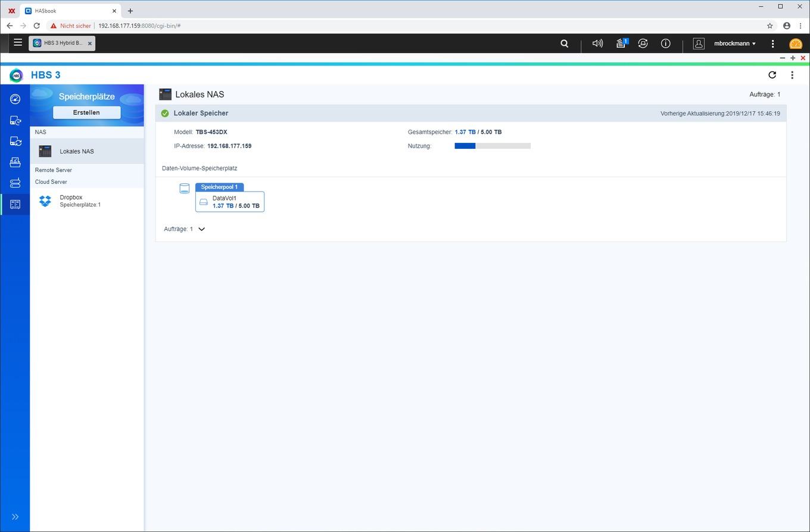810x532 pixels.
Task: Select Dropbox cloud storage entry
Action: click(87, 201)
